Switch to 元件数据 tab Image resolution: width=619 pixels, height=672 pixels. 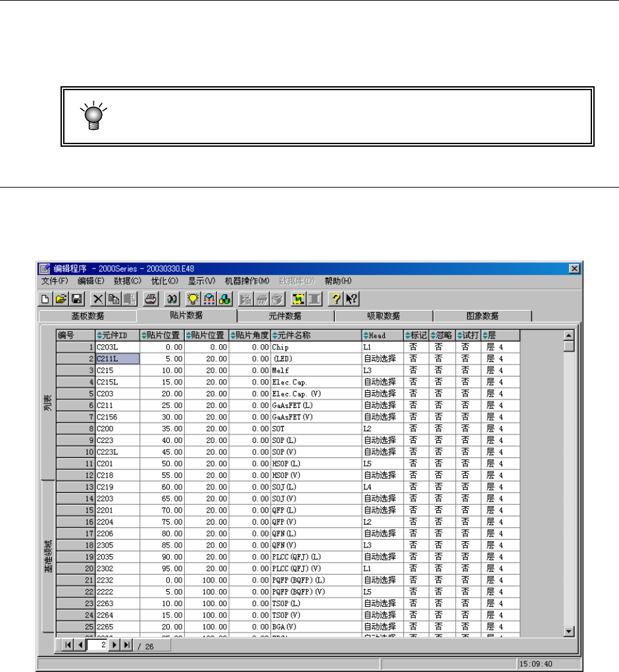point(285,316)
